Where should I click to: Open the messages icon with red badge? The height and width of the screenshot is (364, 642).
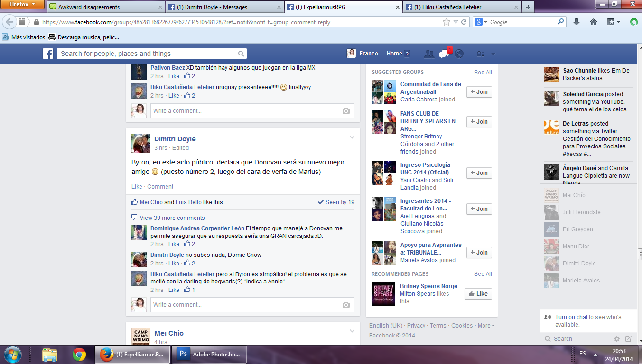(x=445, y=54)
